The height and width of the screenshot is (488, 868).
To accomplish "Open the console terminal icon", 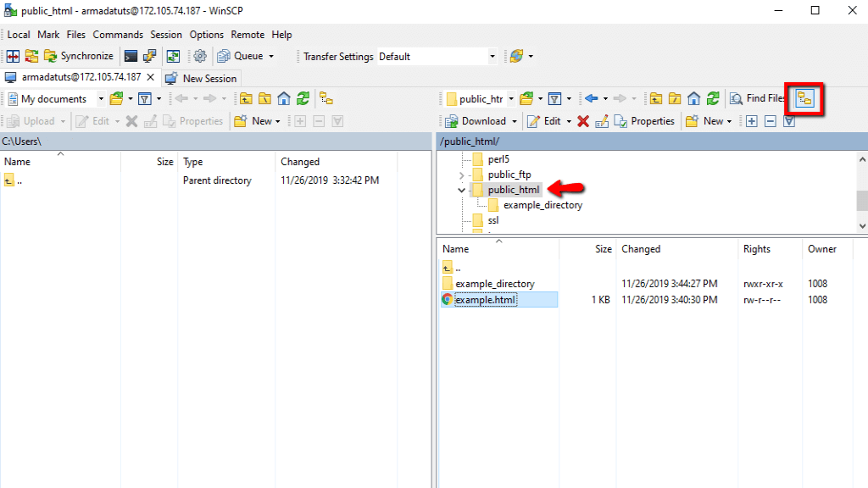I will tap(131, 56).
